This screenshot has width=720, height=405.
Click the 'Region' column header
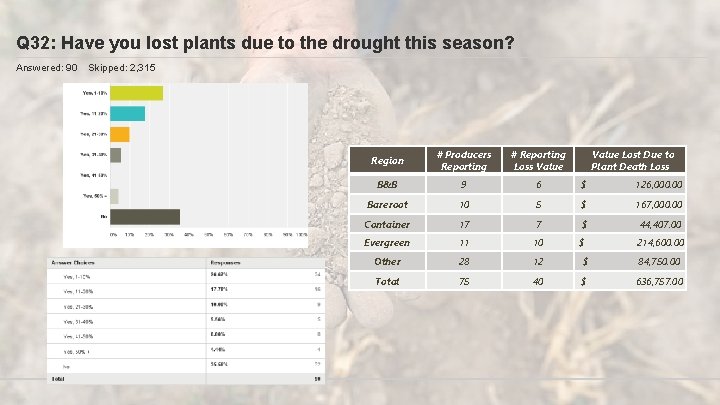(x=387, y=160)
